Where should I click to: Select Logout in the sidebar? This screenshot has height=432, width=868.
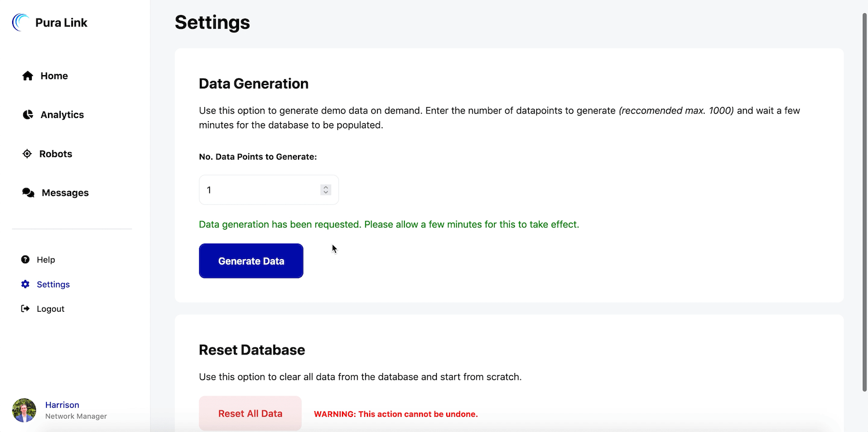51,308
